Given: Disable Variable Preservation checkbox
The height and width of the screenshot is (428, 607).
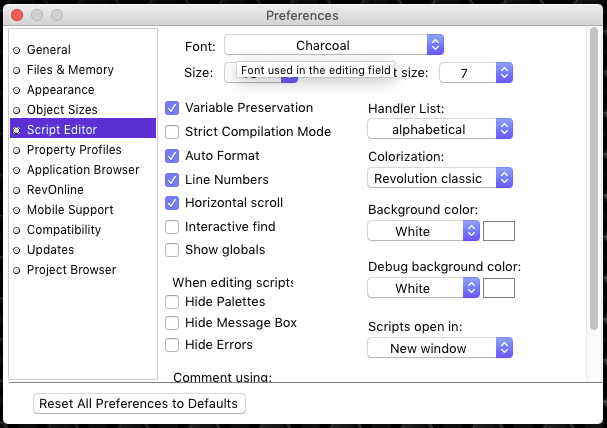Looking at the screenshot, I should [x=172, y=107].
